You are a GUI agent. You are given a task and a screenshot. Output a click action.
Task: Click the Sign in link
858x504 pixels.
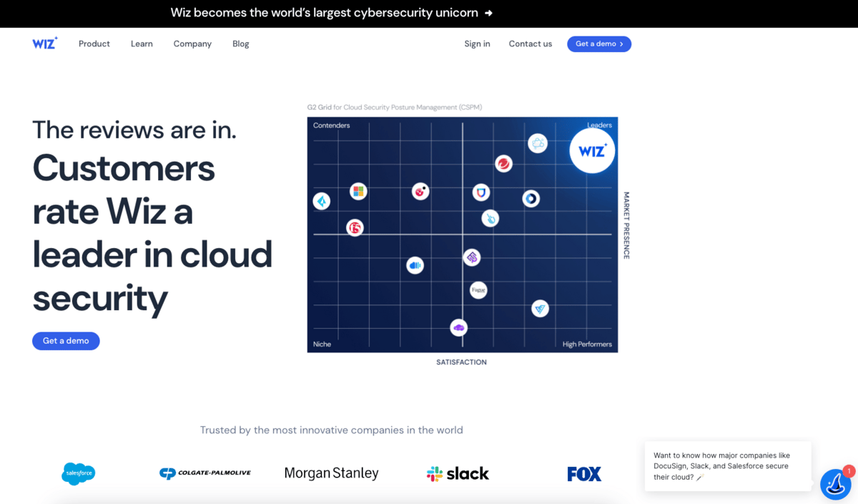(477, 44)
